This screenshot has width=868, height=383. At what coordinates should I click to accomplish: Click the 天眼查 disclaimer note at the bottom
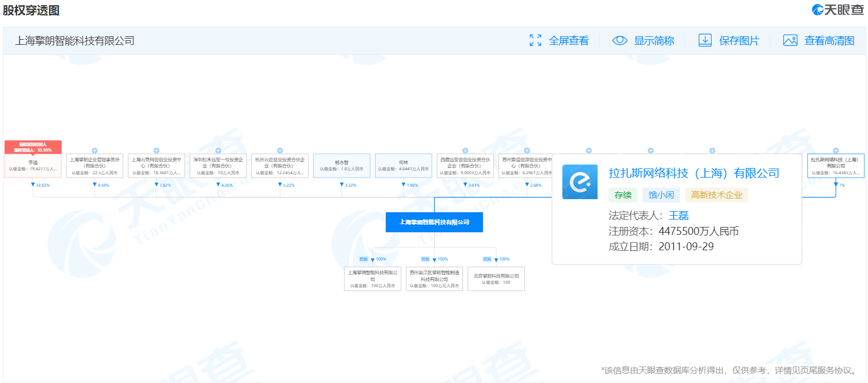point(729,371)
